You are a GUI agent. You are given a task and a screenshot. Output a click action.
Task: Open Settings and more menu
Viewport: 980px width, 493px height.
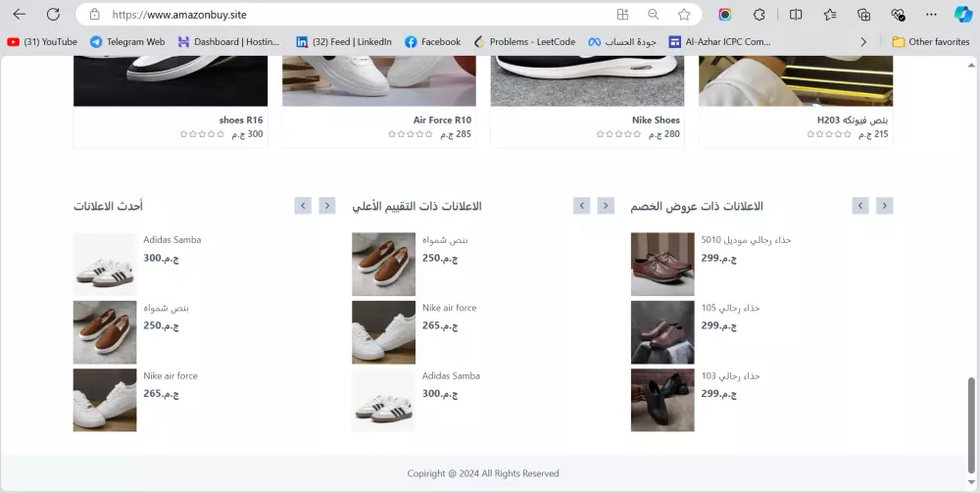coord(931,15)
